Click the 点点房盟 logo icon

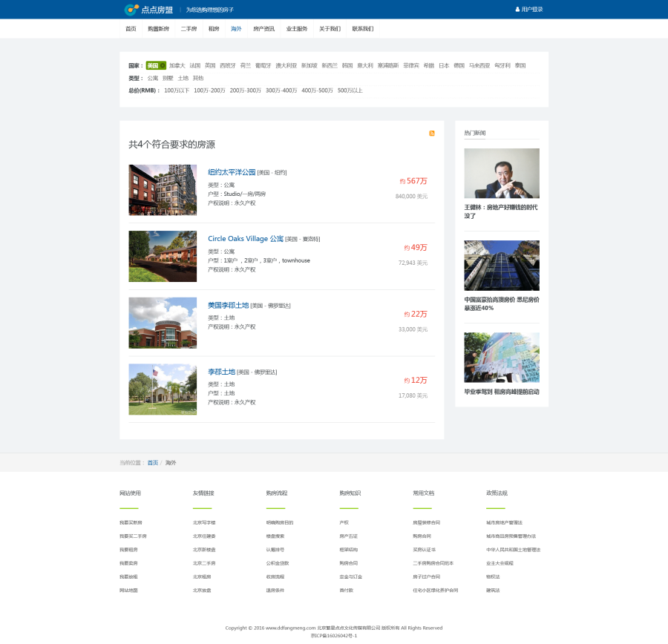click(x=131, y=10)
